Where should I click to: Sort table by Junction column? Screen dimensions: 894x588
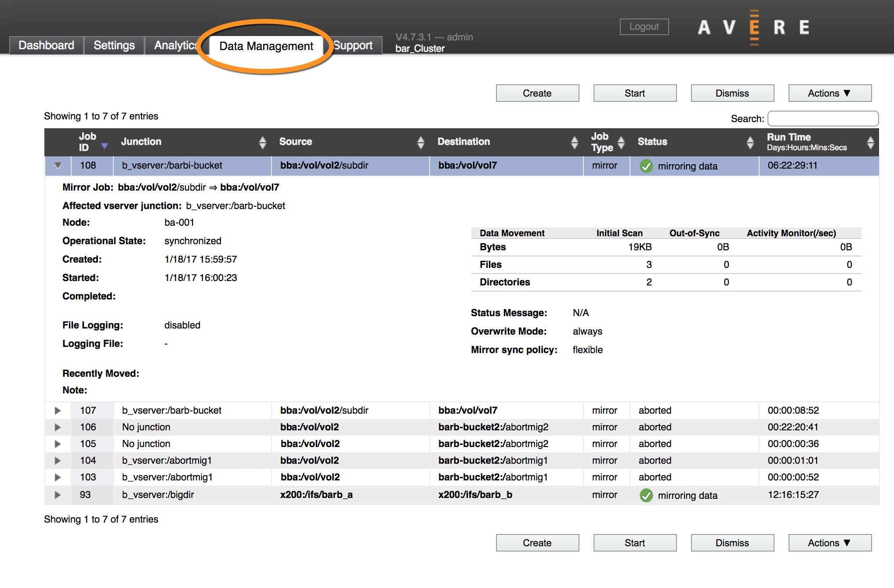[262, 142]
